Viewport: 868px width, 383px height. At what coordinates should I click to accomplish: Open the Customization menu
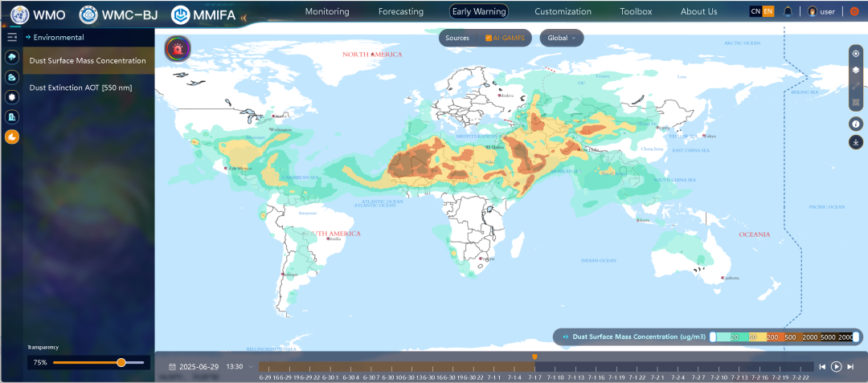[x=563, y=11]
